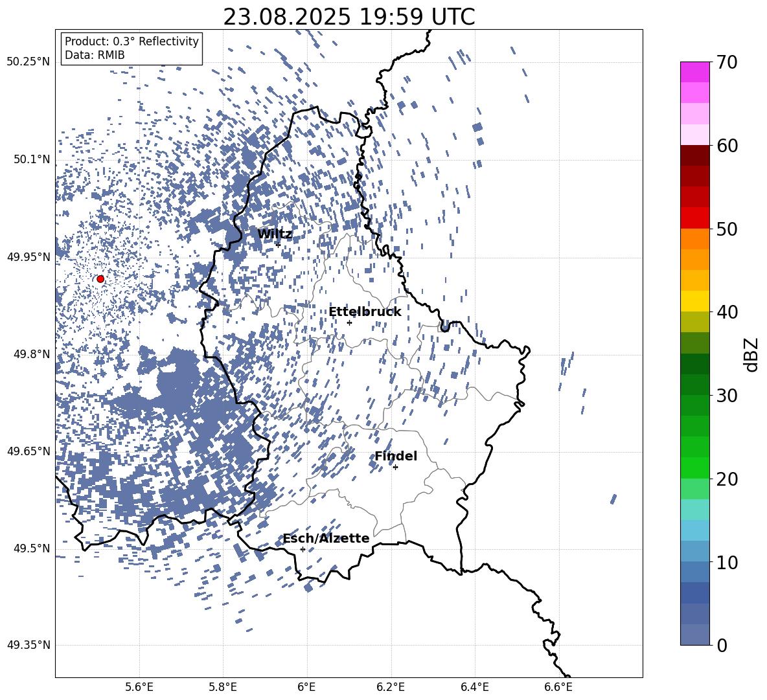Click the colorbar tick label 20

tap(727, 479)
